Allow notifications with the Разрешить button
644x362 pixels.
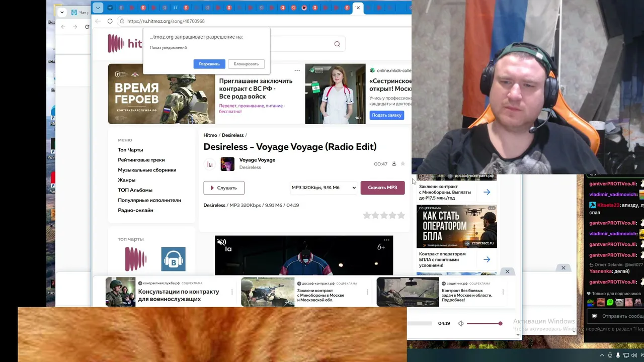pyautogui.click(x=209, y=64)
